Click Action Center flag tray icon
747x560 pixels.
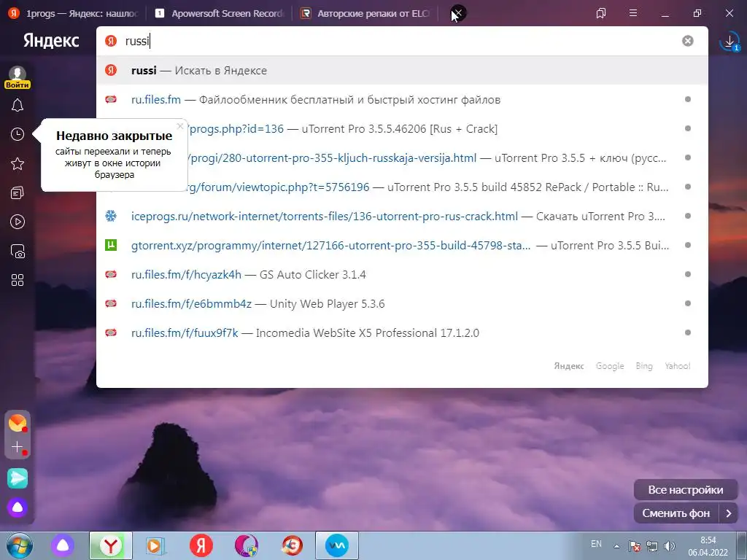tap(635, 546)
